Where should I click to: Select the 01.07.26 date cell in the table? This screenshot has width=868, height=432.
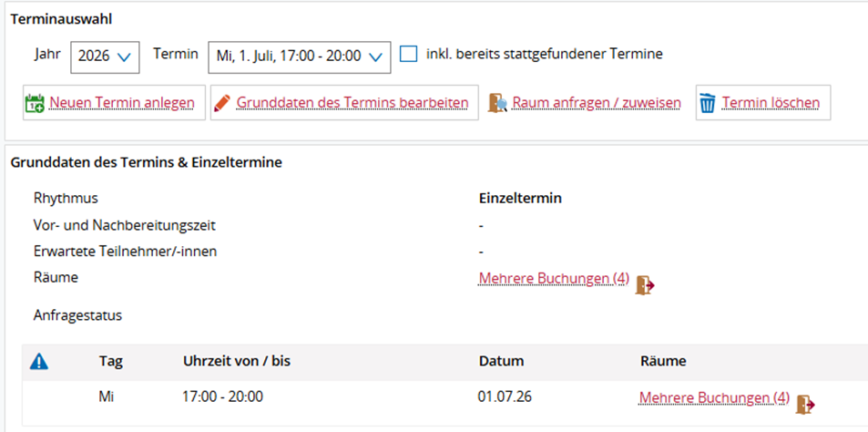[505, 396]
